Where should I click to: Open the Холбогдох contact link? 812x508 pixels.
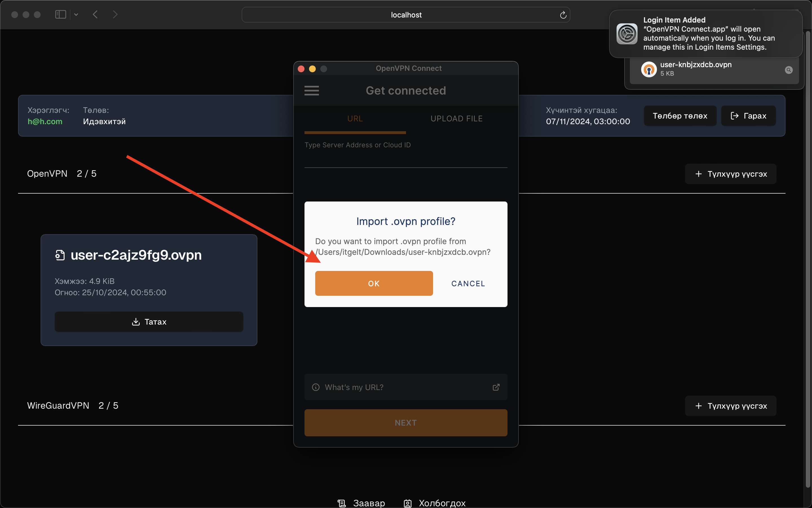pyautogui.click(x=434, y=503)
